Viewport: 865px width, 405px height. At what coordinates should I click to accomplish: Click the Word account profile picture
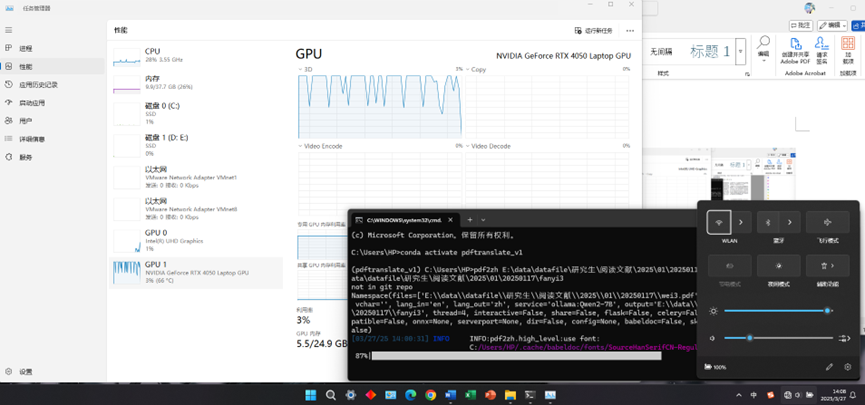point(810,8)
